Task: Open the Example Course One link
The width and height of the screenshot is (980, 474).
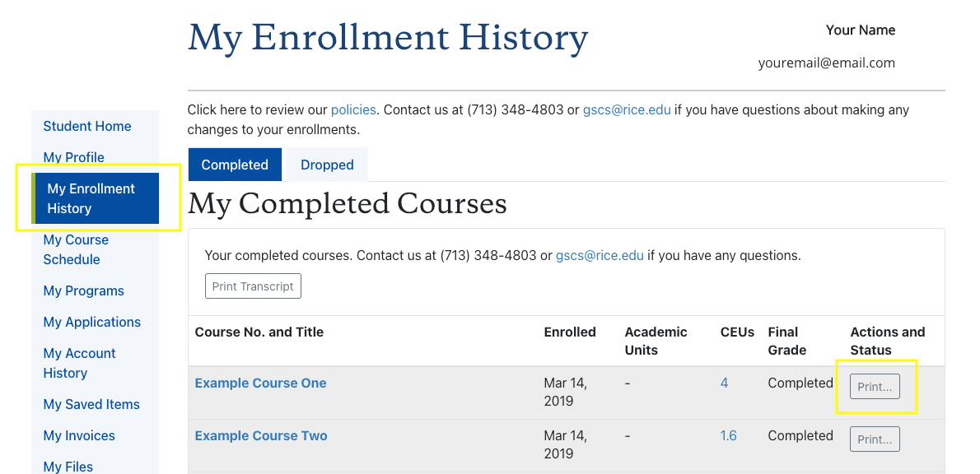Action: (x=260, y=383)
